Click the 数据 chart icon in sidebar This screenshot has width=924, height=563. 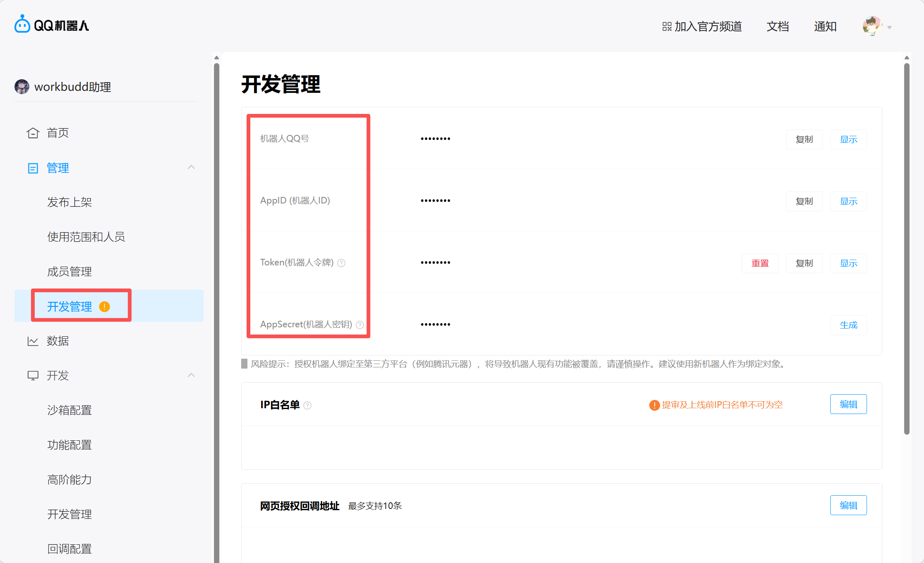(33, 341)
